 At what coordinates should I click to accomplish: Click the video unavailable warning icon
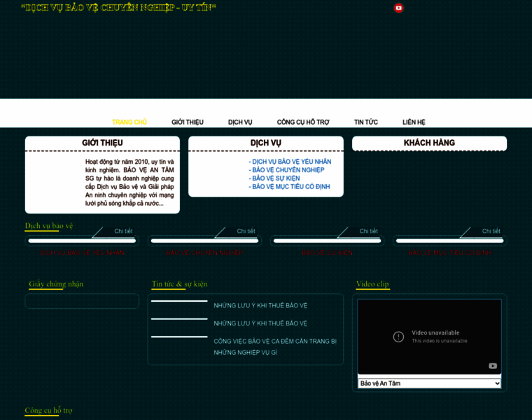pyautogui.click(x=398, y=337)
